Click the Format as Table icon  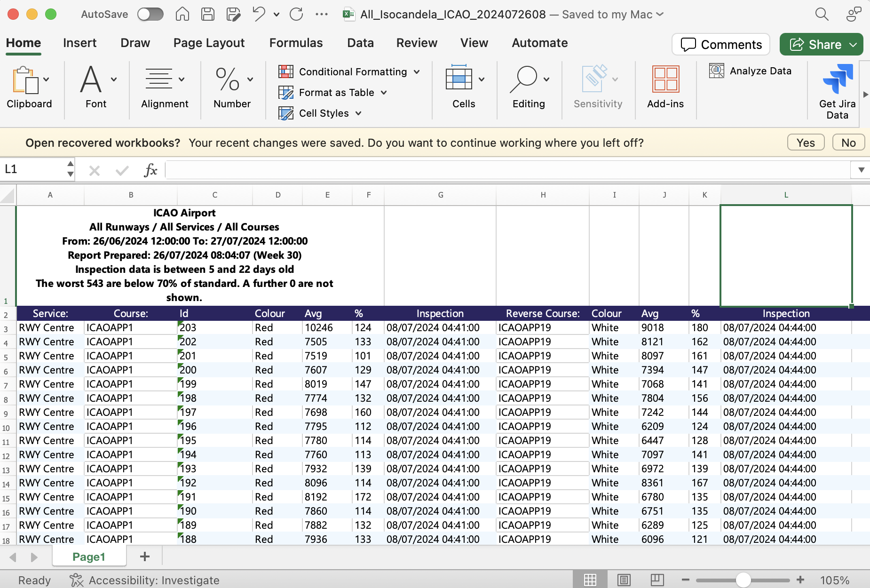pyautogui.click(x=287, y=92)
